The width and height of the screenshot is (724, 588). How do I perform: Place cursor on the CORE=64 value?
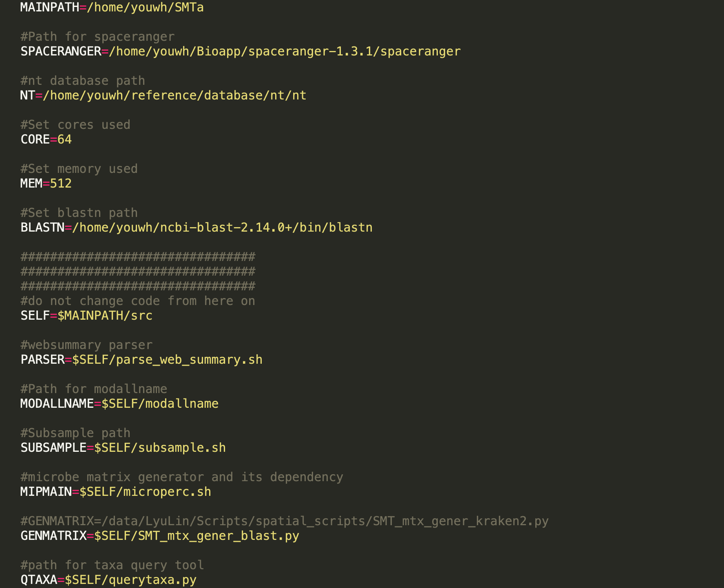pyautogui.click(x=65, y=139)
